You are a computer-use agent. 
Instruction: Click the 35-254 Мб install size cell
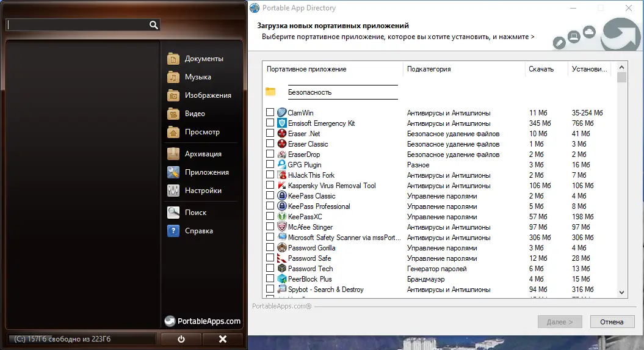tap(587, 112)
